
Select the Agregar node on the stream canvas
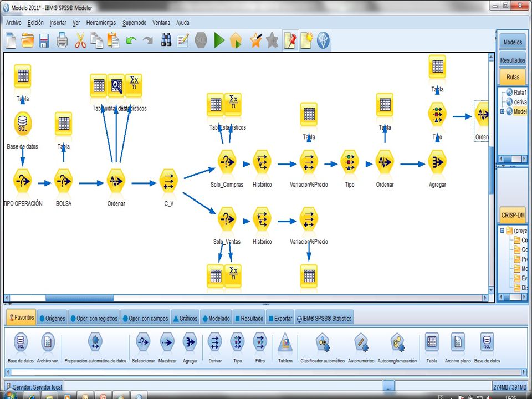[437, 162]
